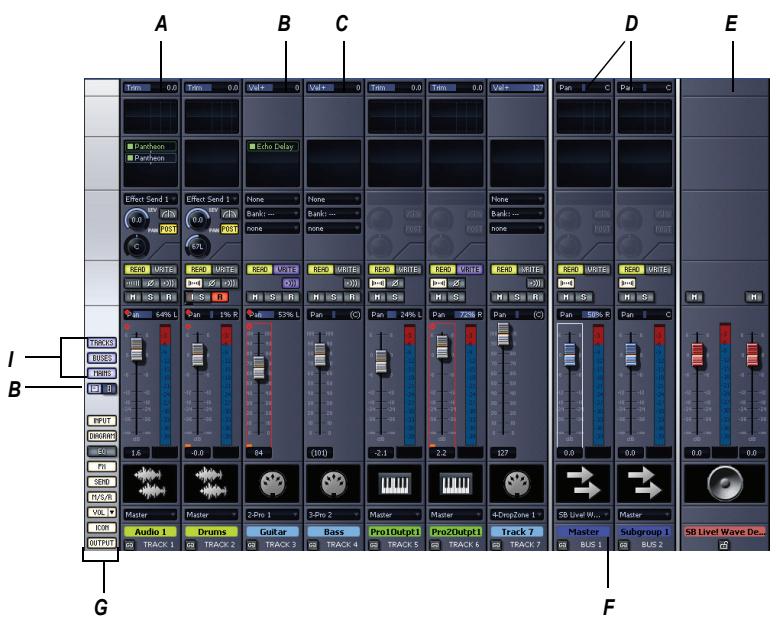Mute the Master bus

[566, 297]
